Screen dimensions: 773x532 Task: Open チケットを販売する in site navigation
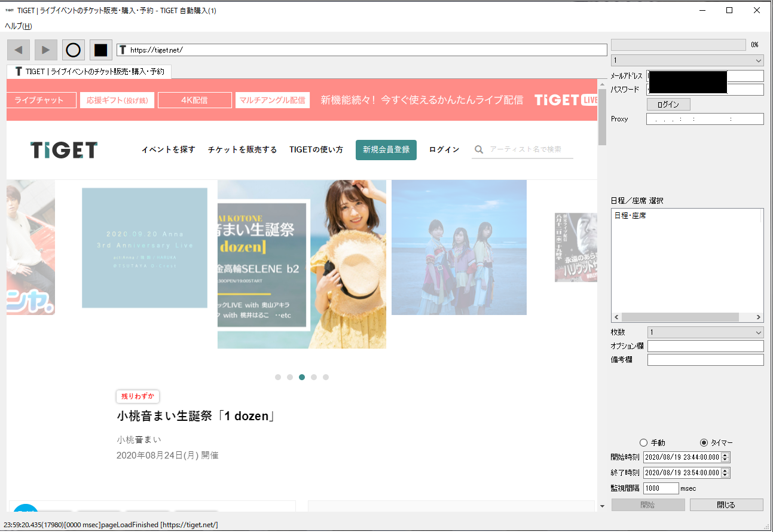click(x=242, y=150)
